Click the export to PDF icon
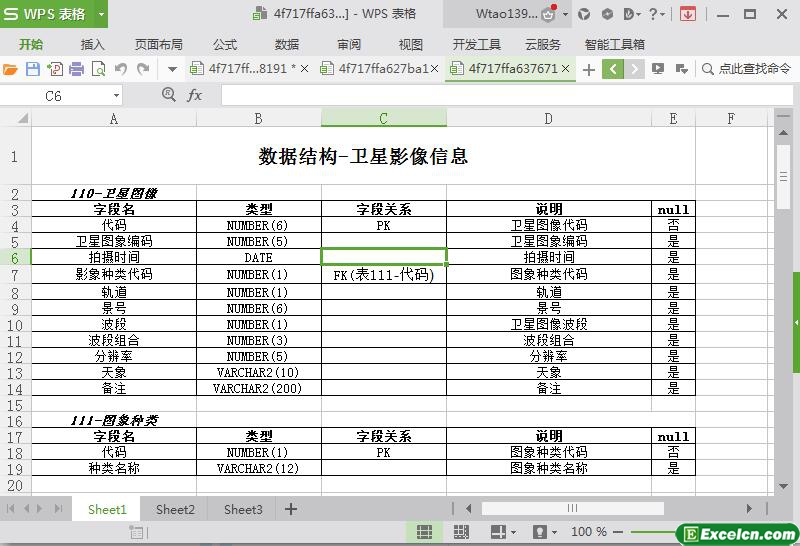Image resolution: width=800 pixels, height=546 pixels. pyautogui.click(x=55, y=69)
